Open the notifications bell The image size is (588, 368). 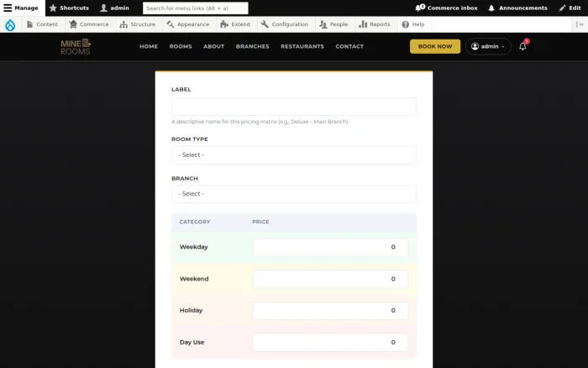click(522, 46)
